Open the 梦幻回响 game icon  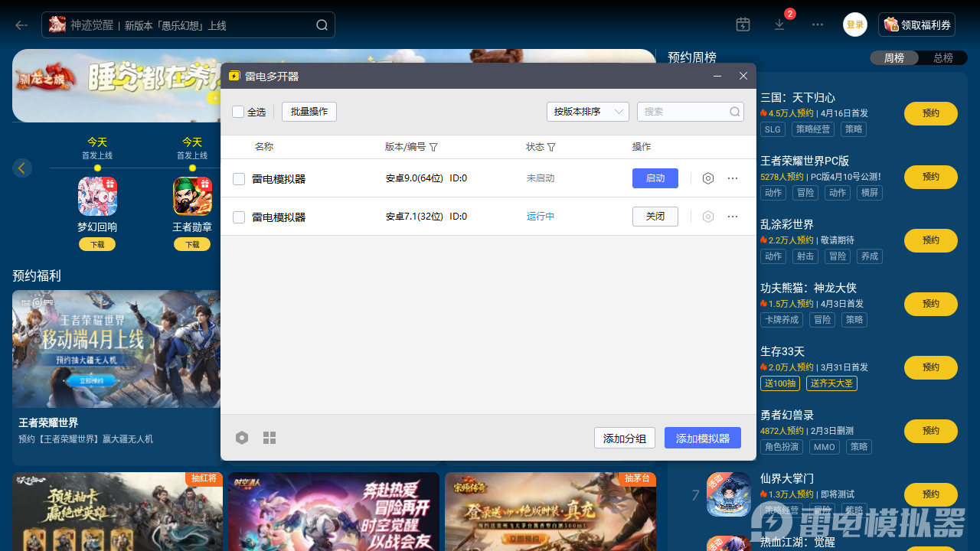click(x=97, y=197)
